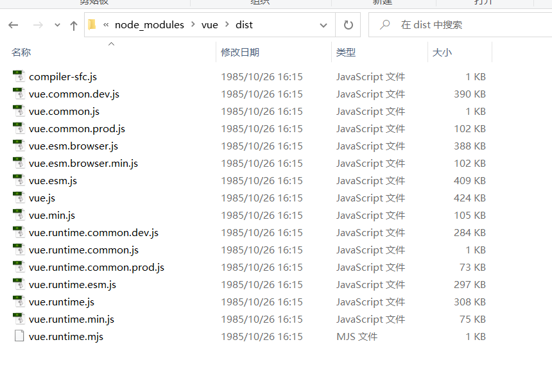The image size is (552, 392).
Task: Click the 424 KB size of vue.js
Action: click(x=470, y=198)
